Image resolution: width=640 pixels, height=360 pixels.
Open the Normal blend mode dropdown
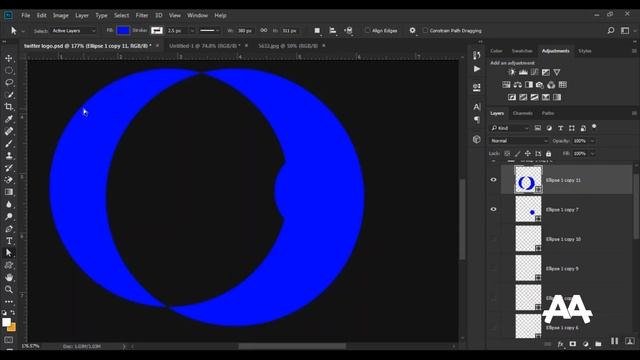tap(518, 141)
